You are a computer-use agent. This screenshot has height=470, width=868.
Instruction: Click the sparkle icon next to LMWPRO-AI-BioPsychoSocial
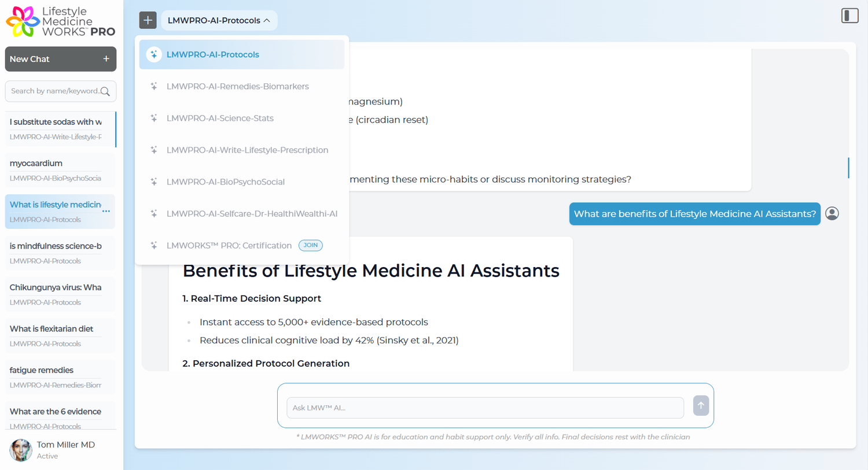pyautogui.click(x=154, y=182)
